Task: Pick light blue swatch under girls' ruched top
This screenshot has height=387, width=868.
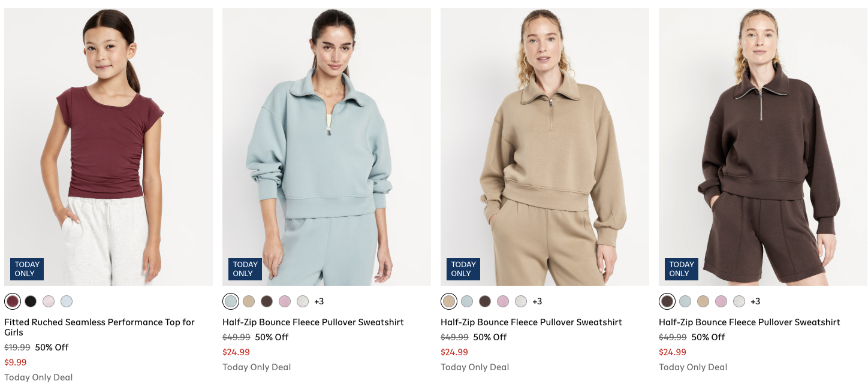Action: [67, 301]
